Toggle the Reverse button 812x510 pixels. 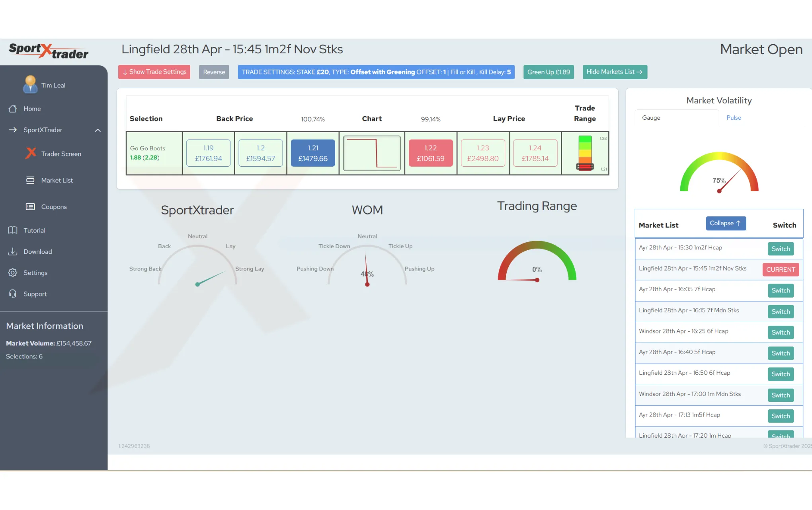pos(214,72)
